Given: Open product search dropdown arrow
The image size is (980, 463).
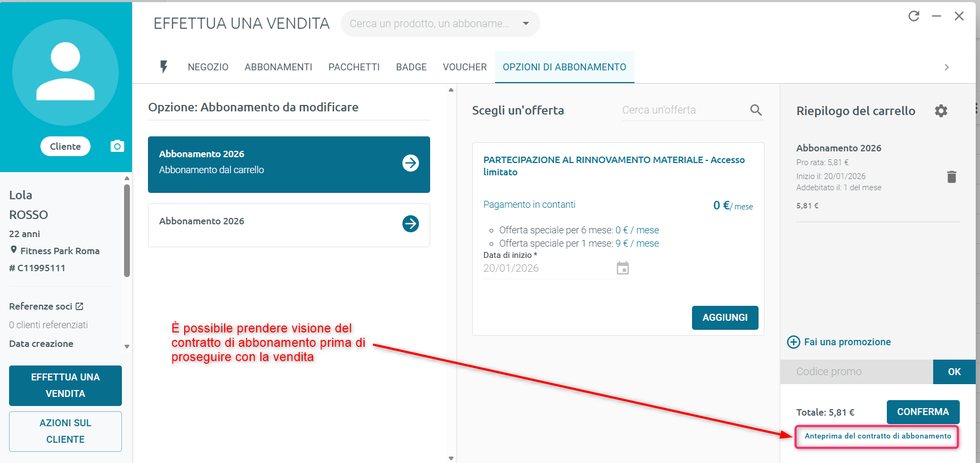Looking at the screenshot, I should click(x=526, y=23).
